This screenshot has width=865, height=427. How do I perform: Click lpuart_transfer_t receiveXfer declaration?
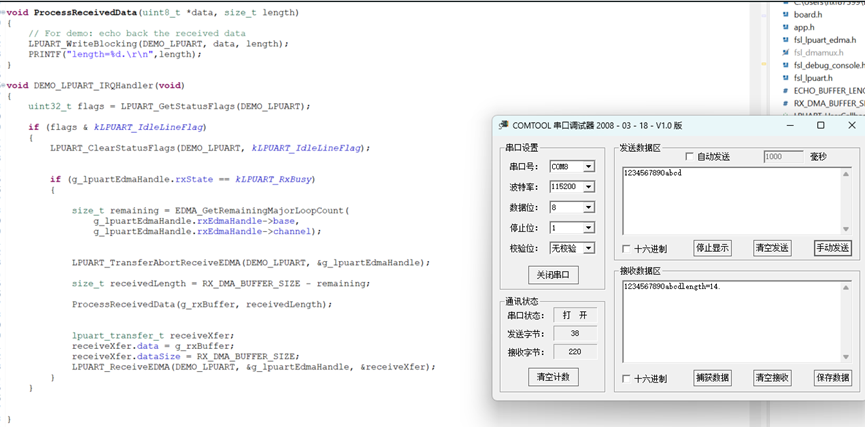(x=154, y=335)
